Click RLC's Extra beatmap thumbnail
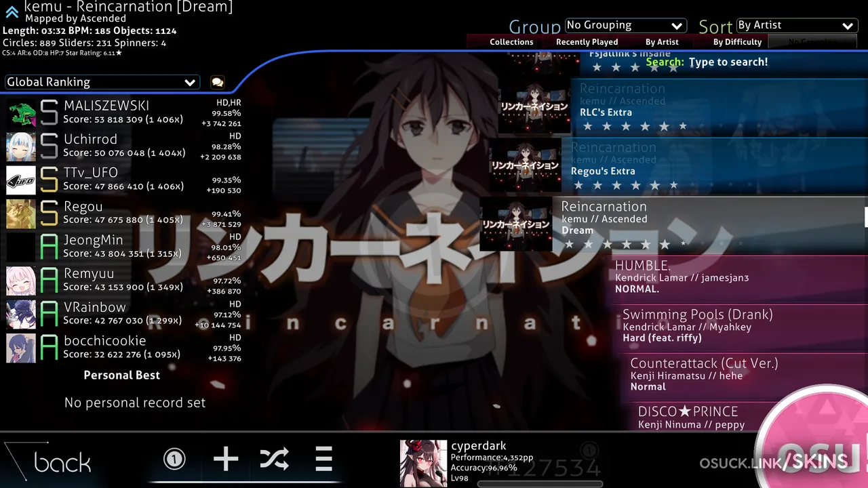This screenshot has width=868, height=488. coord(535,107)
